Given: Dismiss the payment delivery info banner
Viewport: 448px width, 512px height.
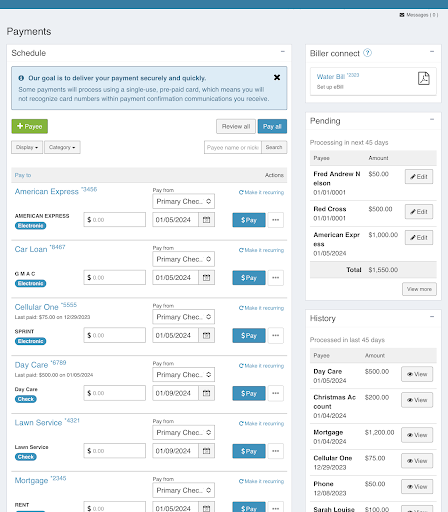Looking at the screenshot, I should (x=277, y=77).
